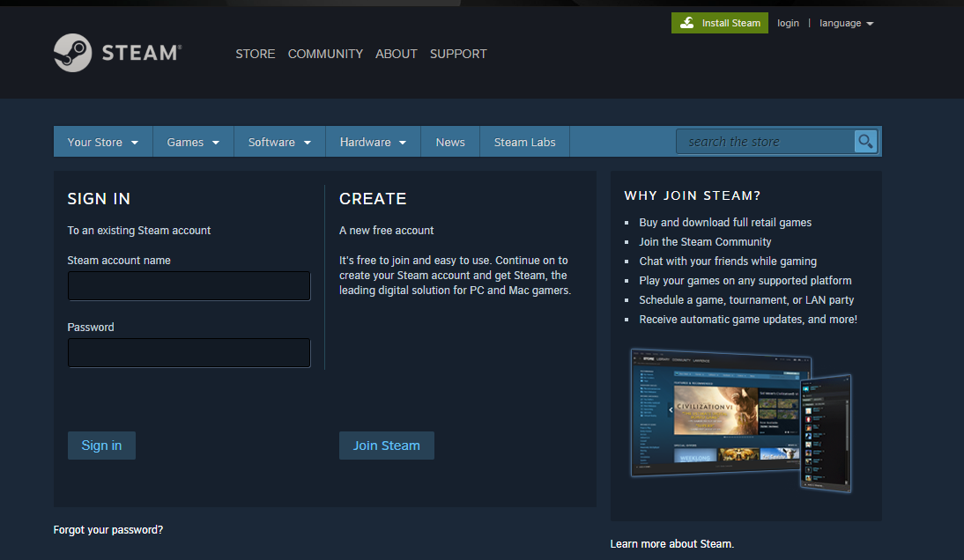The image size is (964, 560).
Task: Expand the Hardware dropdown
Action: coord(373,142)
